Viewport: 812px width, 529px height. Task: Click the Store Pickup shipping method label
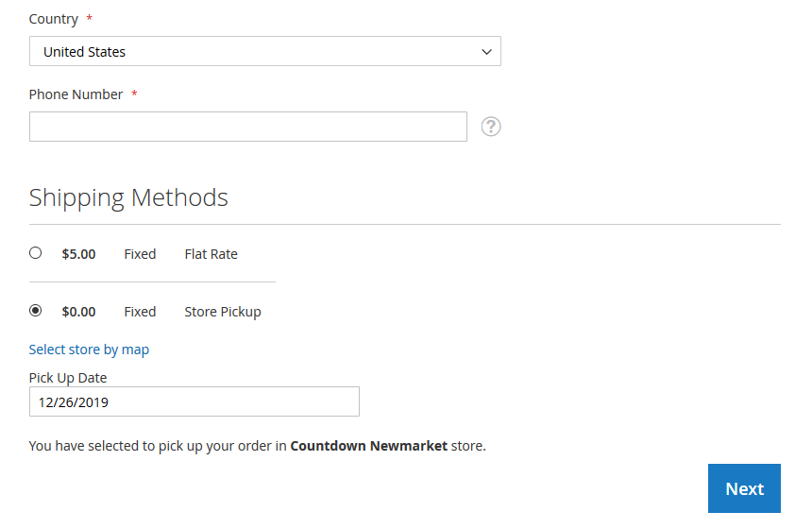(x=222, y=312)
